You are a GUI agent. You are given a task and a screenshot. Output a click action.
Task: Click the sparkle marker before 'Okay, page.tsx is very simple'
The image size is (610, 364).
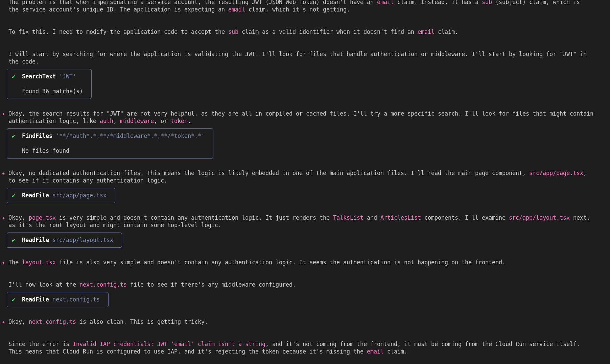(x=3, y=218)
